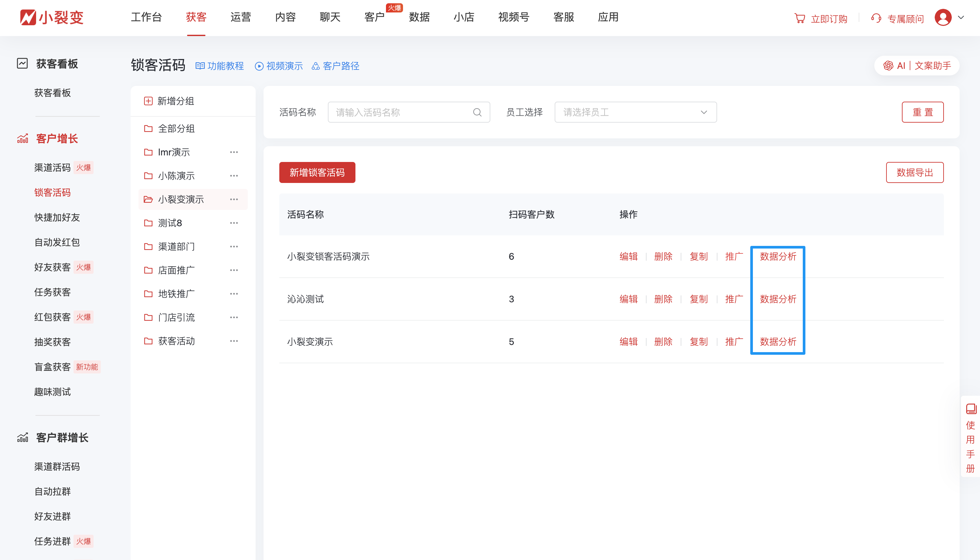Switch to the 运营 top tab
This screenshot has width=980, height=560.
tap(241, 17)
